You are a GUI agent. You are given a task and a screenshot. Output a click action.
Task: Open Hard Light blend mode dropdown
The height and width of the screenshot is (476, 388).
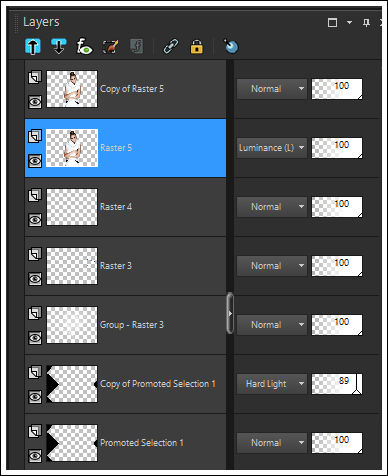click(x=272, y=384)
